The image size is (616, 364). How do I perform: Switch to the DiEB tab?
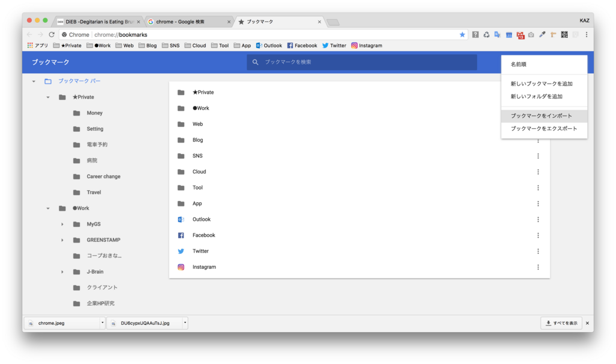pyautogui.click(x=98, y=22)
